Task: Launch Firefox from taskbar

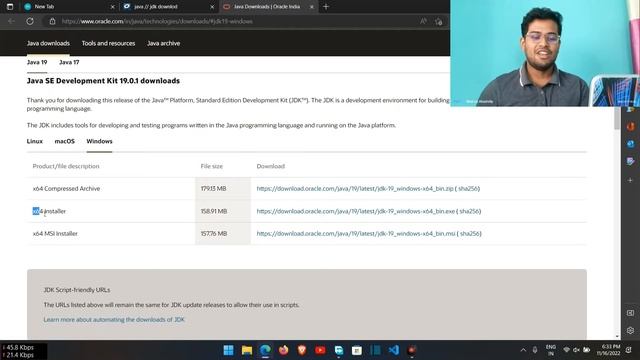Action: pyautogui.click(x=284, y=350)
